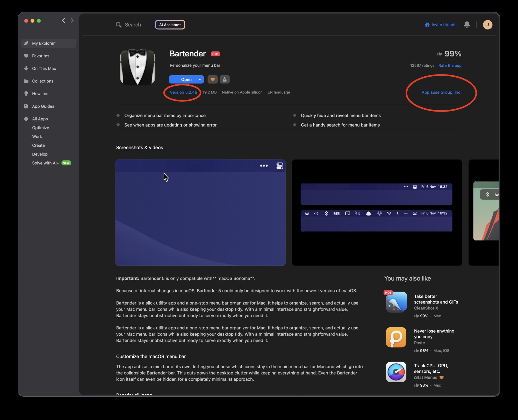
Task: Open the third partially visible screenshot
Action: coord(484,212)
